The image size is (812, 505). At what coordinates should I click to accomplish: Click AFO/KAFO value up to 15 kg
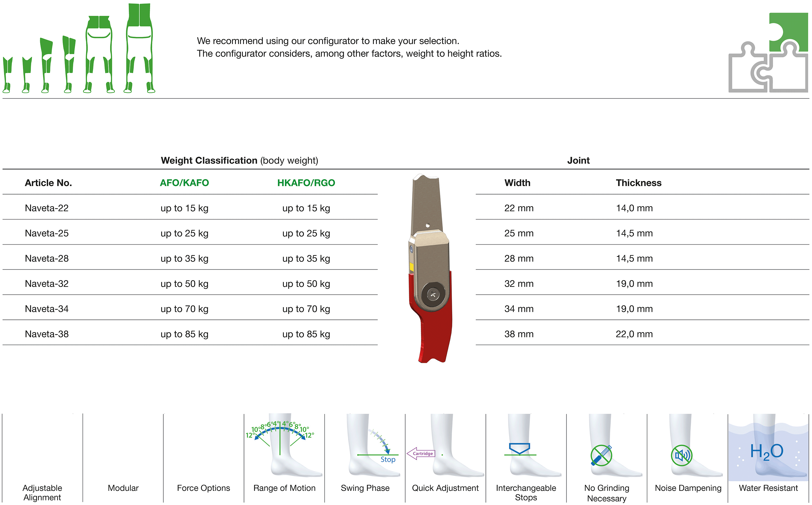pyautogui.click(x=184, y=208)
